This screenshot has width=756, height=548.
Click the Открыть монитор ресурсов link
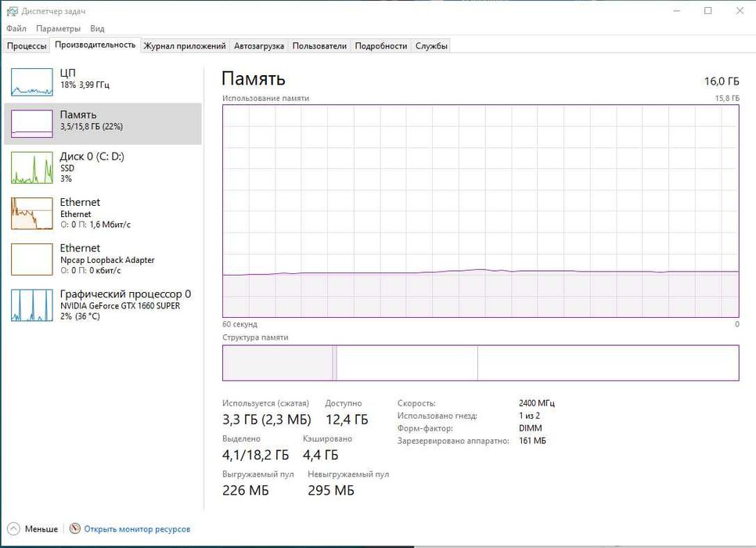pos(137,529)
